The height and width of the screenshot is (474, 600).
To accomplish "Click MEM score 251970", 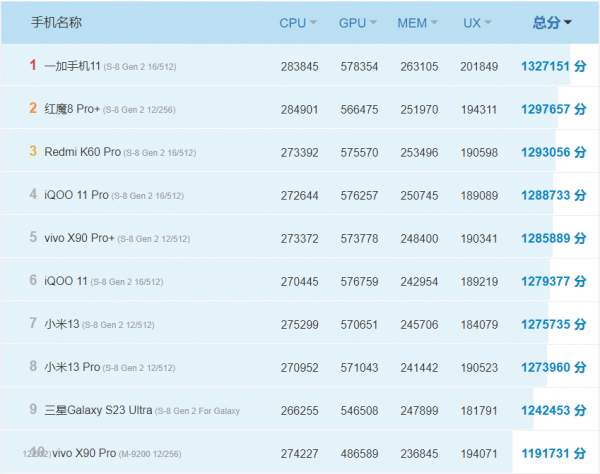I will pos(419,110).
